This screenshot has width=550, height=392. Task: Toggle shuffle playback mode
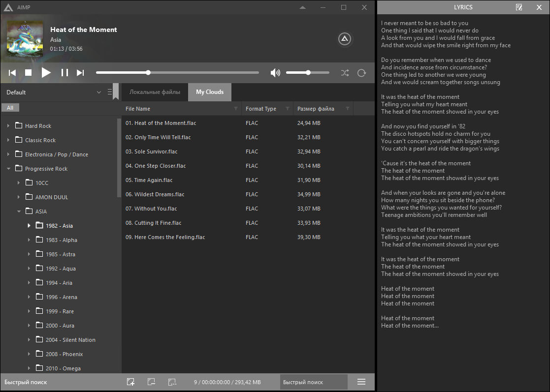point(345,73)
